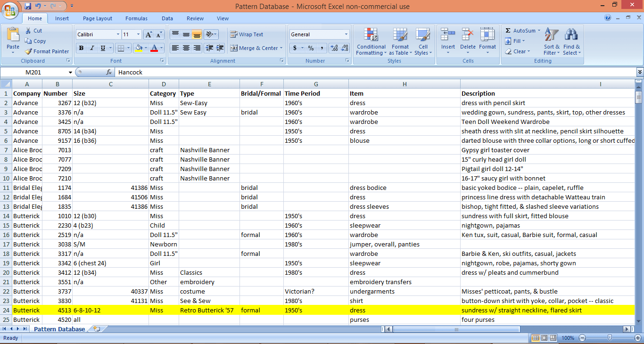Click the Insert Function fx icon

tap(109, 72)
